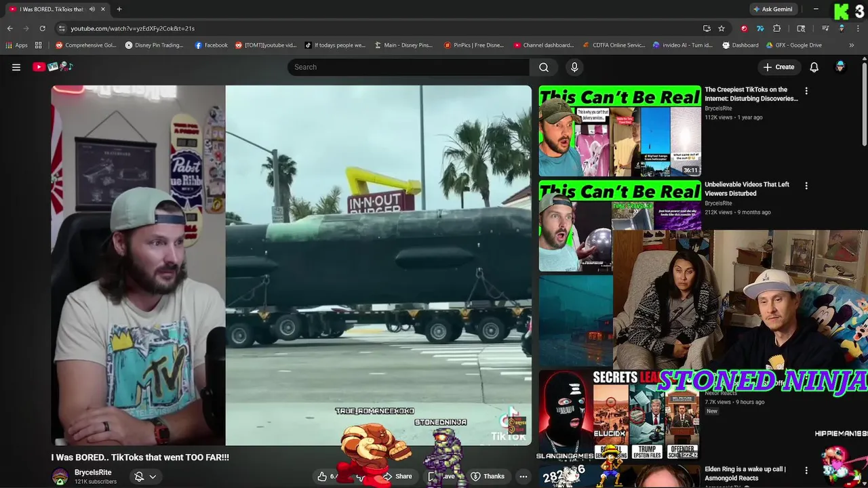Open BryceIsRite channel name link
The height and width of the screenshot is (488, 868).
pos(93,472)
